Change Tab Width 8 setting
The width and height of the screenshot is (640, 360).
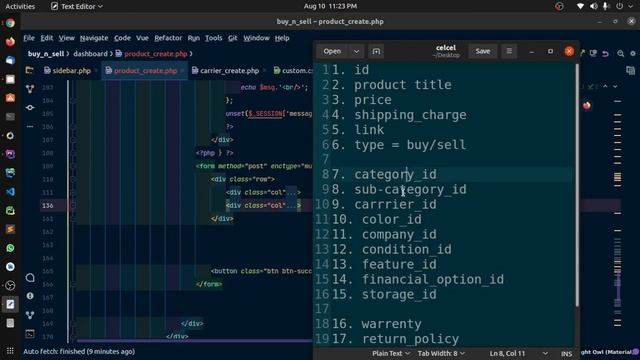pos(441,353)
